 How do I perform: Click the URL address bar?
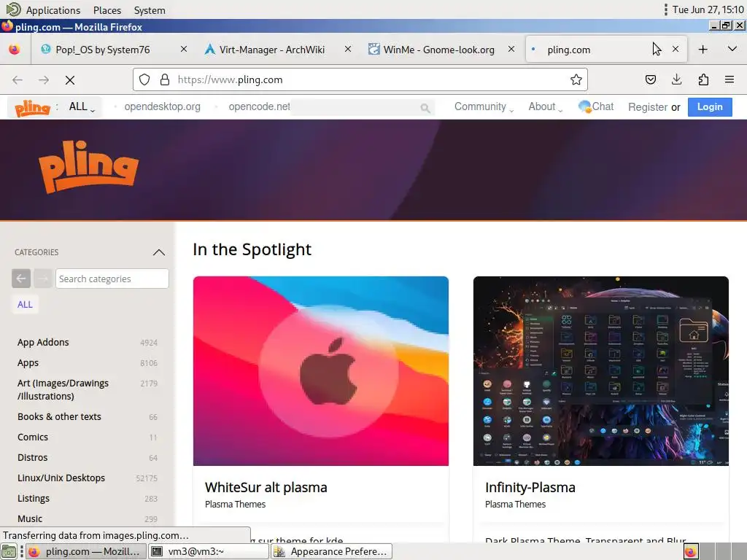[x=360, y=79]
